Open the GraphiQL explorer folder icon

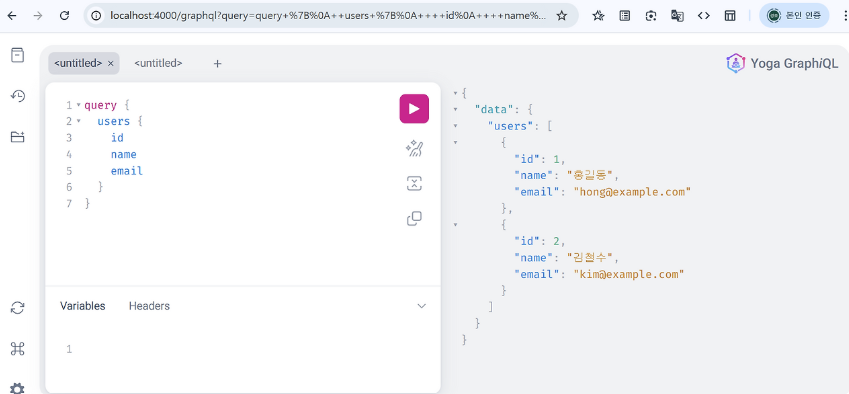18,137
